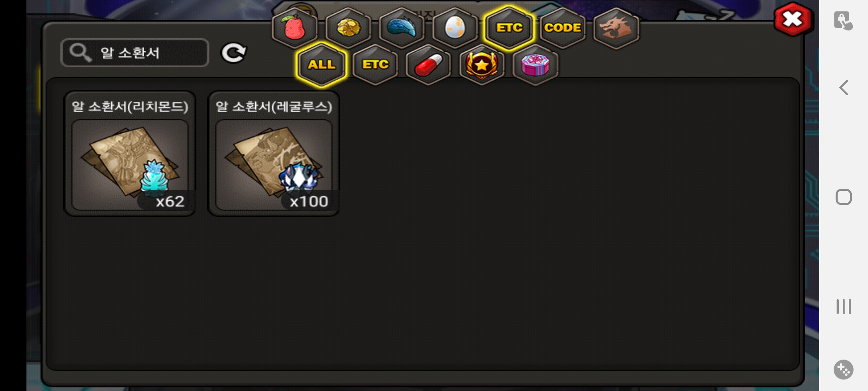The image size is (868, 391).
Task: Select the red fruit food category
Action: 295,28
